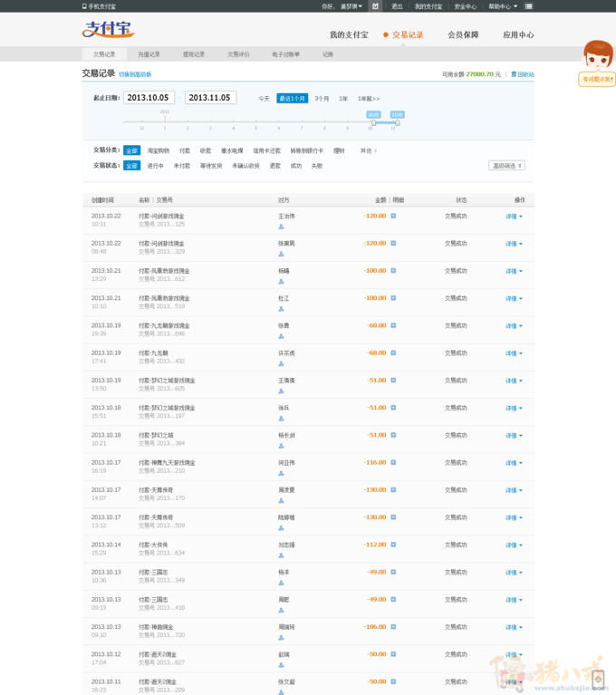The image size is (616, 695).
Task: Click contact icon under 张寅男
Action: coord(281,254)
